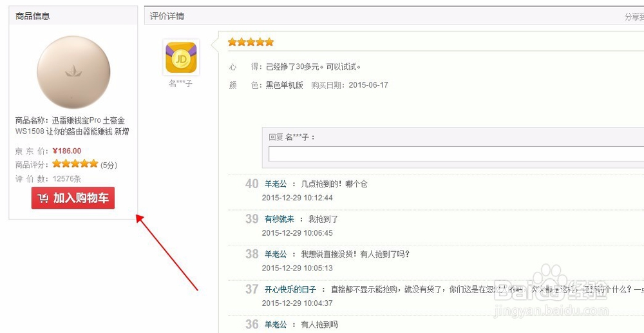Click the 评价详情 header
Screen dimensions: 644x333
click(167, 16)
